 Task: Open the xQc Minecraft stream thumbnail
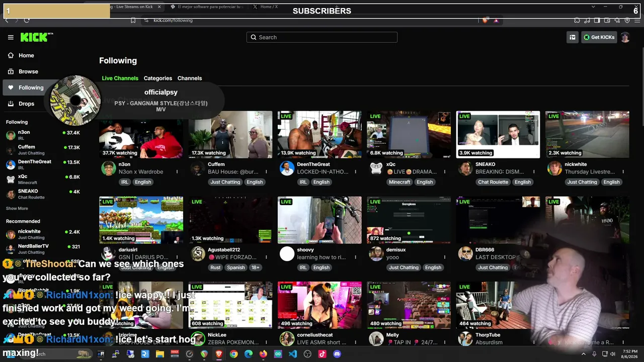pos(409,134)
